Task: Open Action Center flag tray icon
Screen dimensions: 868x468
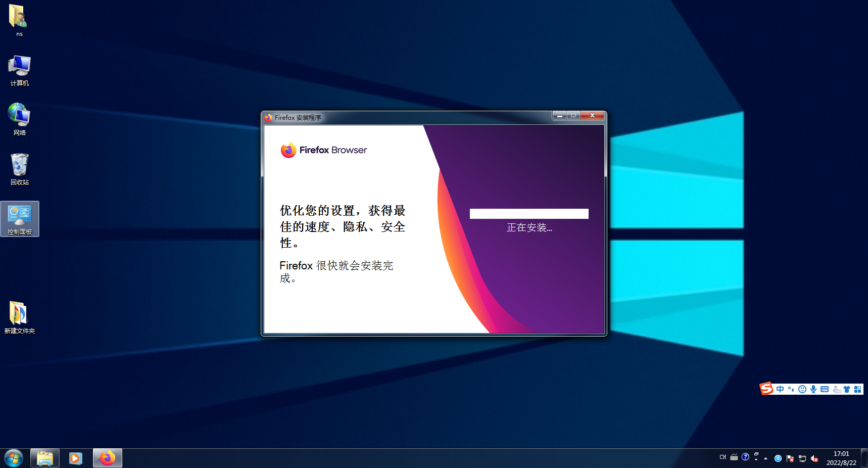Action: coord(790,458)
